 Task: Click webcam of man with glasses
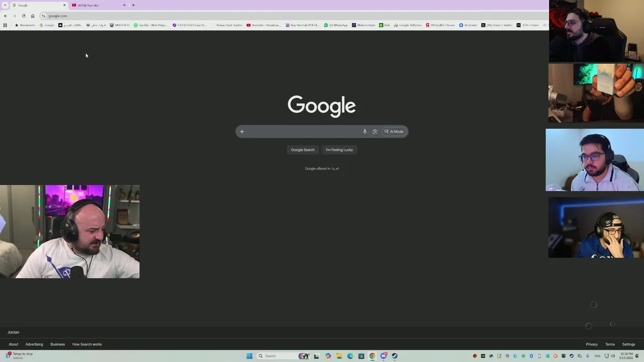pos(595,160)
